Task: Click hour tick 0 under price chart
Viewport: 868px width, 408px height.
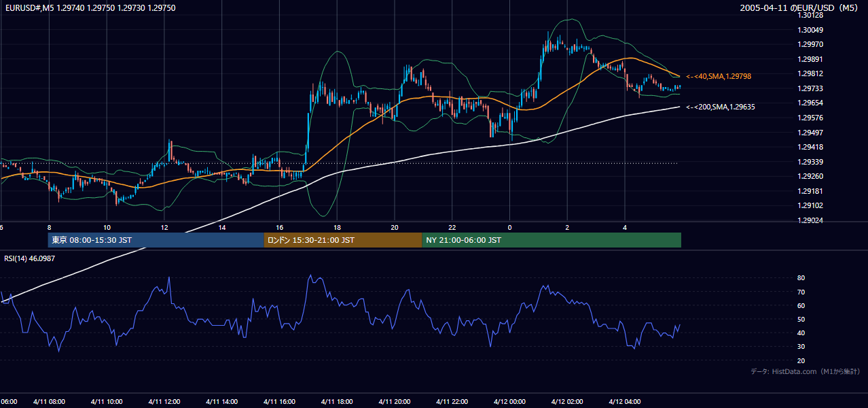Action: pos(510,227)
